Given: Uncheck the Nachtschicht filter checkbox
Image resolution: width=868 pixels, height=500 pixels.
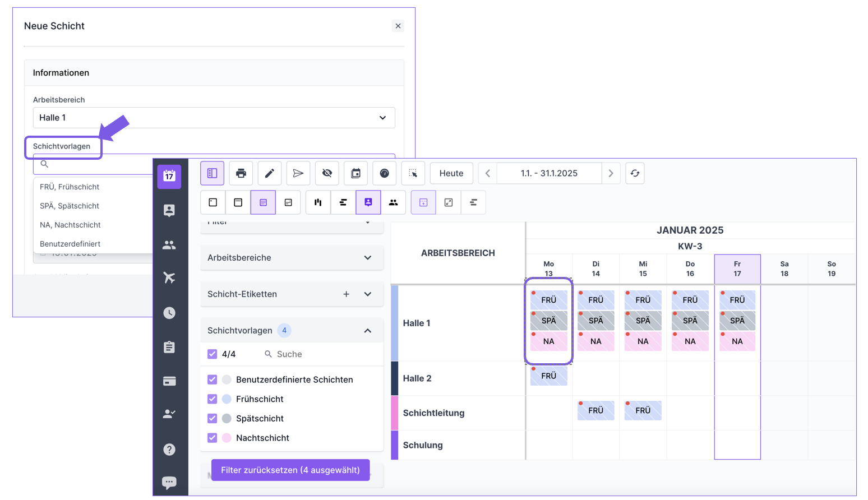Looking at the screenshot, I should pos(212,438).
